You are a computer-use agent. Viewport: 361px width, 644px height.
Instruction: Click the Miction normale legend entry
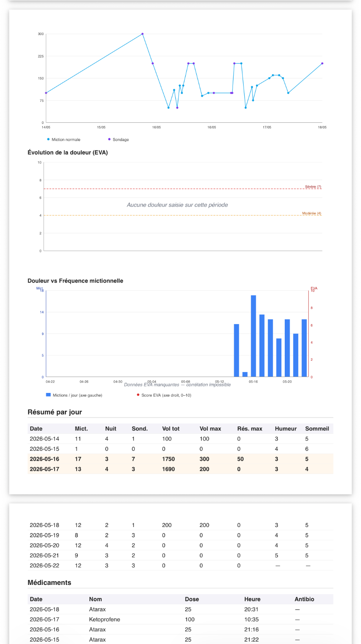(x=64, y=139)
